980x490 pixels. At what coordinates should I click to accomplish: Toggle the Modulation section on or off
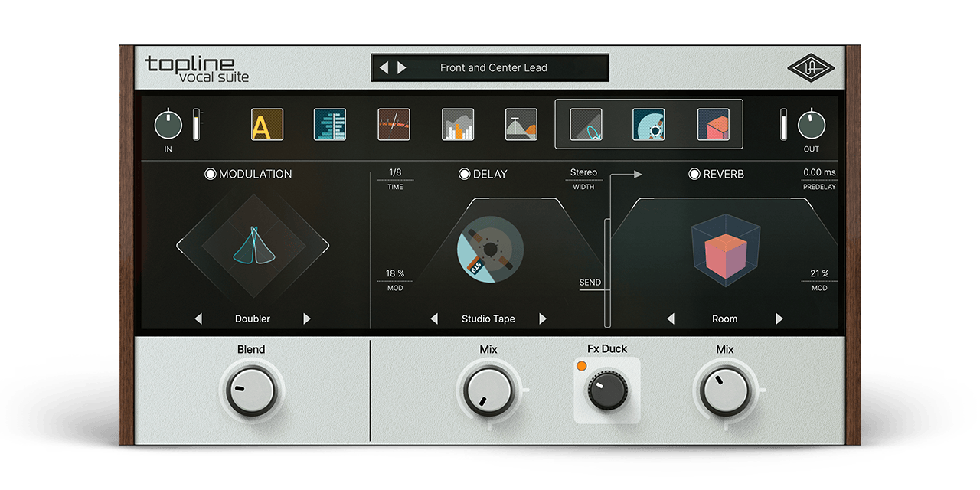pos(210,174)
